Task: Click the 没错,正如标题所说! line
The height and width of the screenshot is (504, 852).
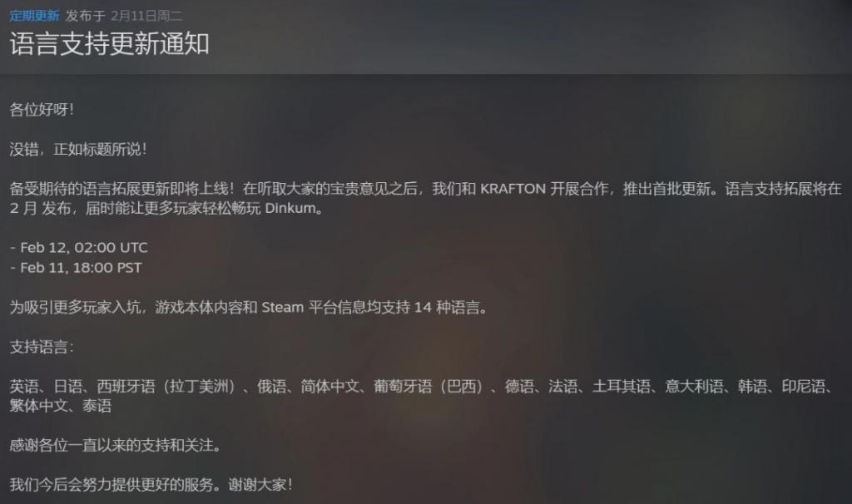Action: pos(77,150)
